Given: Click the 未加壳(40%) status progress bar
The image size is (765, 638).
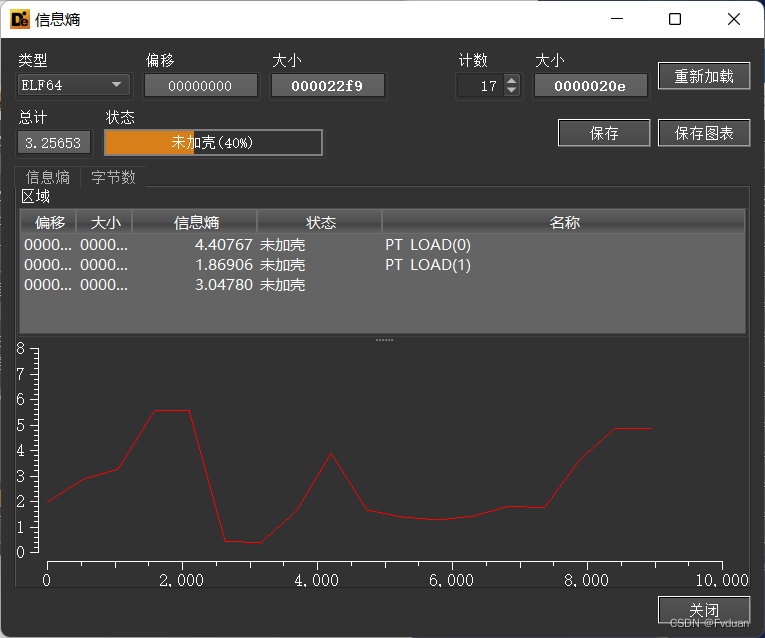Looking at the screenshot, I should (x=213, y=142).
